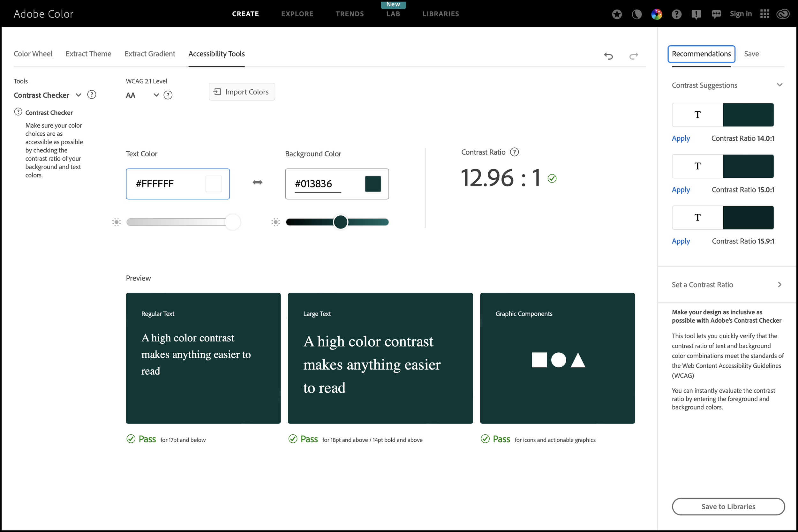The image size is (798, 532).
Task: Click the header help question mark icon
Action: pyautogui.click(x=676, y=14)
